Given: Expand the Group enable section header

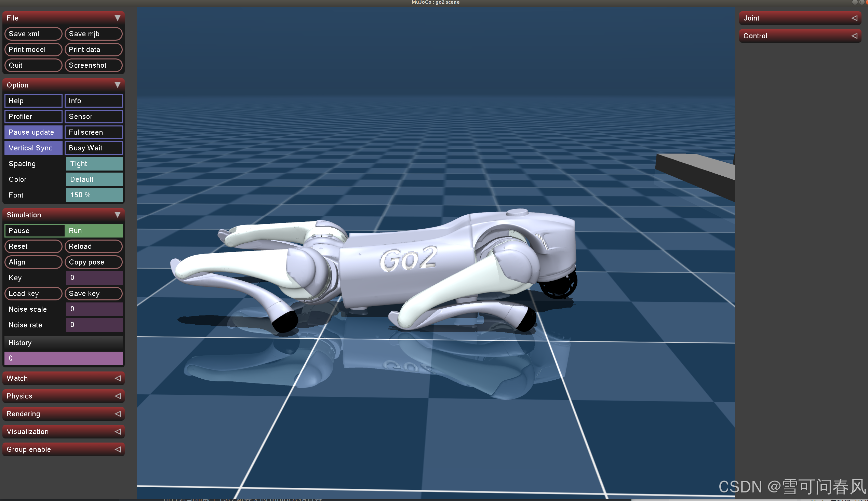Looking at the screenshot, I should (63, 449).
